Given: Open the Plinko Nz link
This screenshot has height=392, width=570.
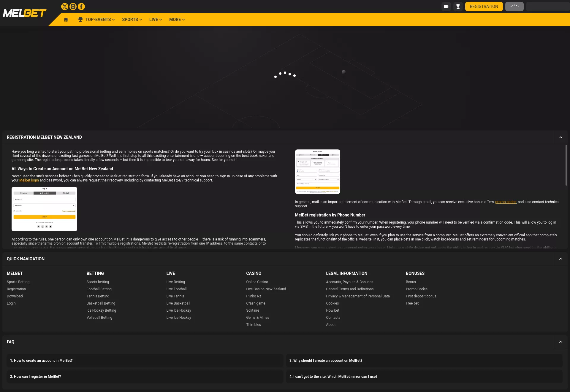Looking at the screenshot, I should tap(254, 296).
